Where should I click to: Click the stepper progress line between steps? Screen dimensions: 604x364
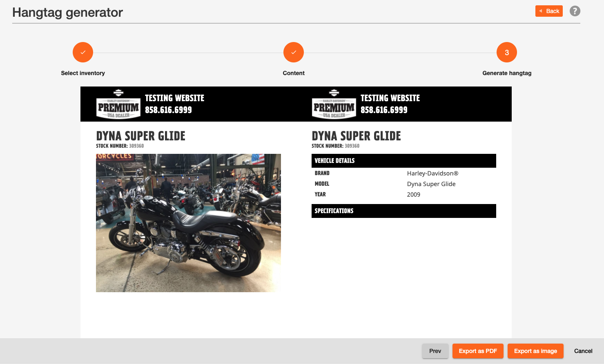(x=188, y=52)
